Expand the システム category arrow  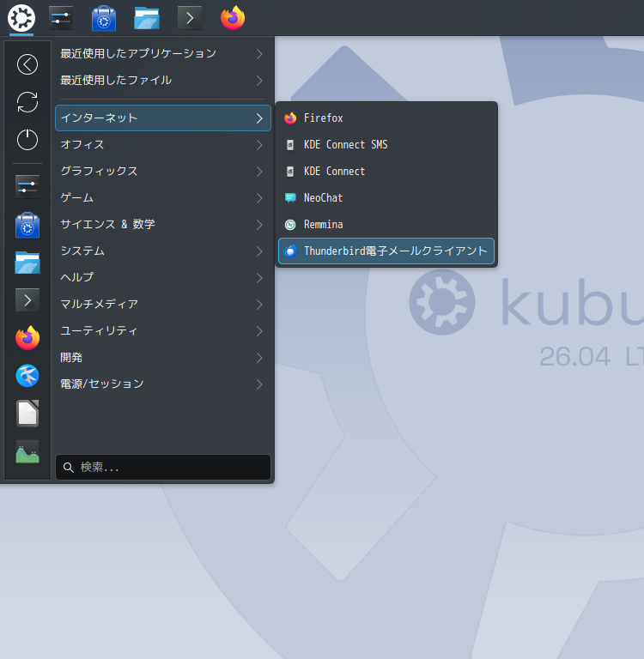tap(259, 251)
